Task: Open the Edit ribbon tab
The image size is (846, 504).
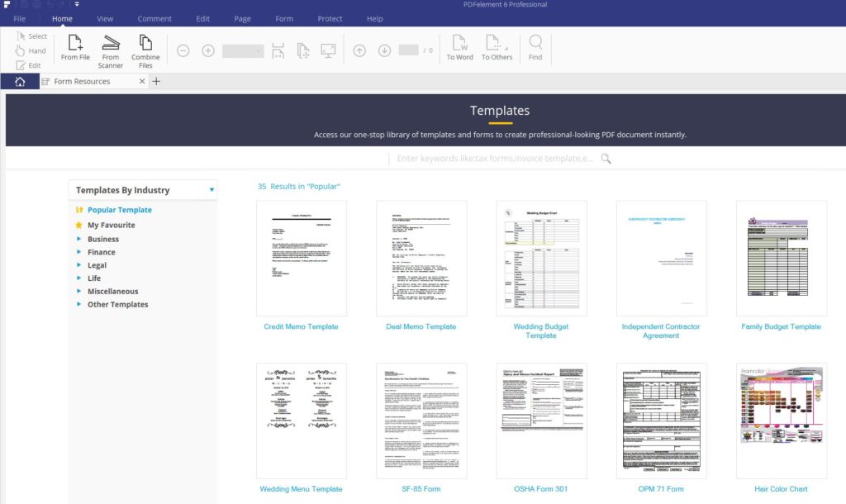Action: pos(203,19)
